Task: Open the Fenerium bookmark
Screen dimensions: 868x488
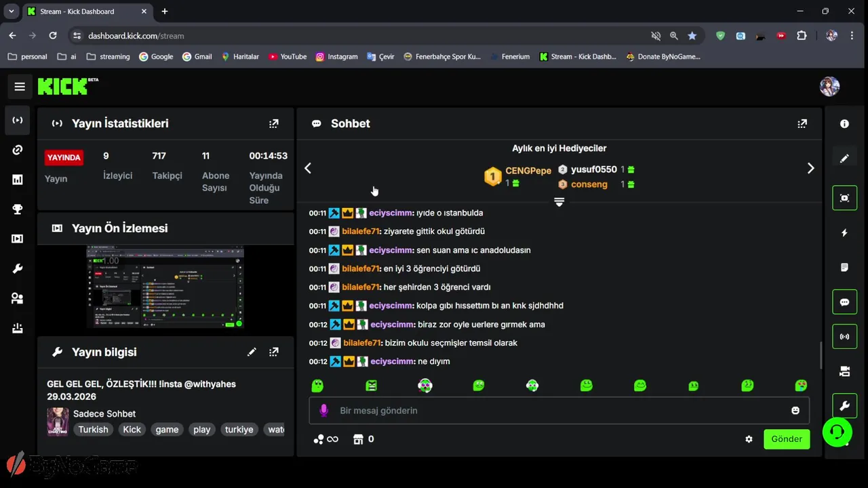Action: pyautogui.click(x=510, y=57)
